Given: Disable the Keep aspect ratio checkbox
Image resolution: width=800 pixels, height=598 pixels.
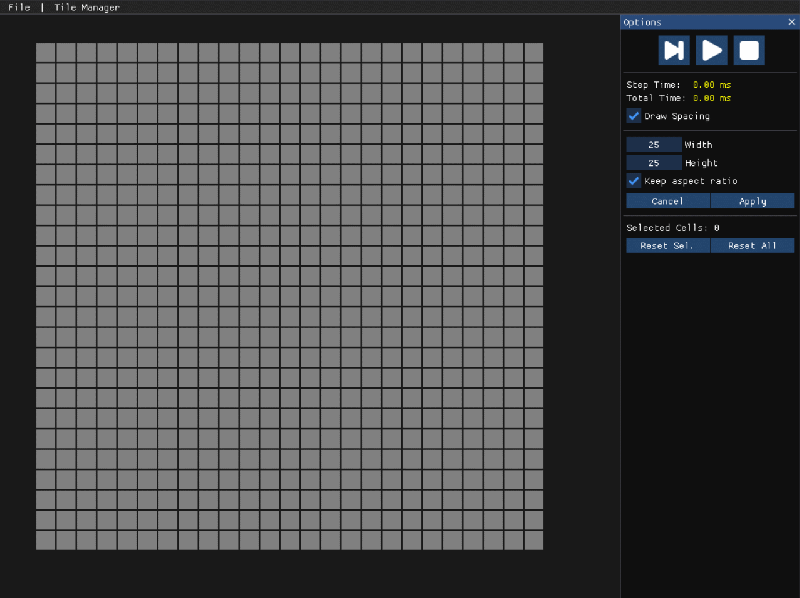Looking at the screenshot, I should point(633,180).
